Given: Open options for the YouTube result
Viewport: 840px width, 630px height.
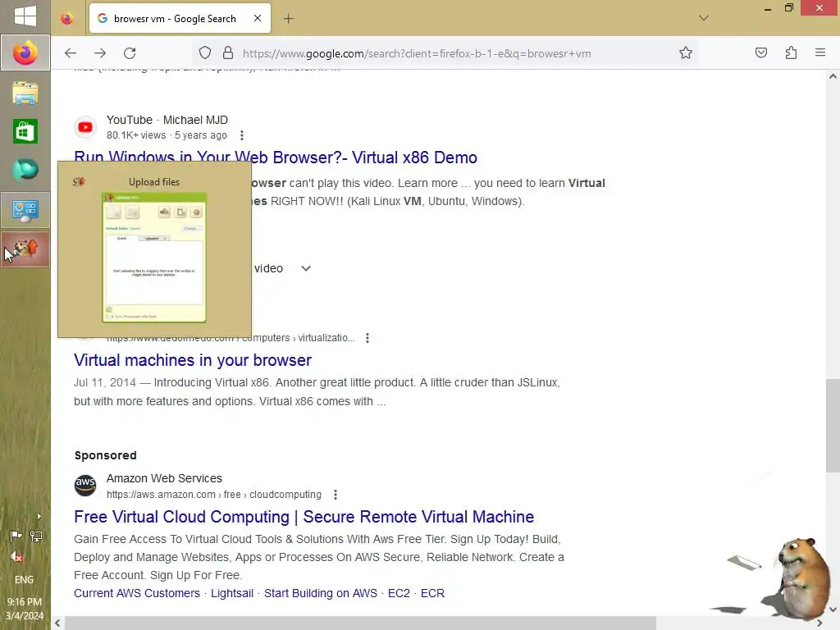Looking at the screenshot, I should click(x=242, y=135).
